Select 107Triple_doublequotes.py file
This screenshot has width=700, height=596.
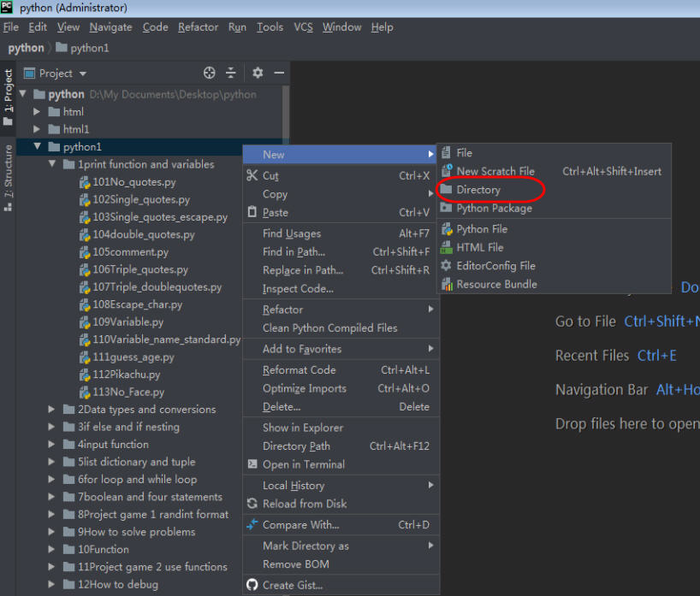click(x=157, y=286)
